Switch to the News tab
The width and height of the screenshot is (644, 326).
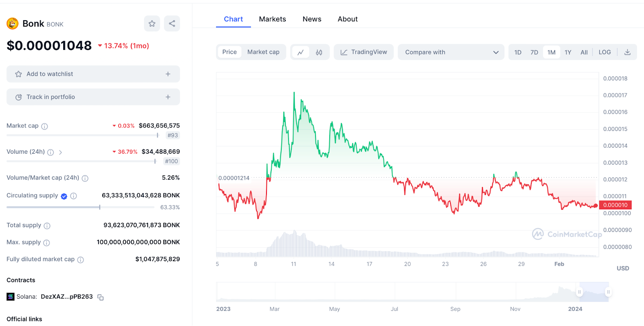(312, 19)
